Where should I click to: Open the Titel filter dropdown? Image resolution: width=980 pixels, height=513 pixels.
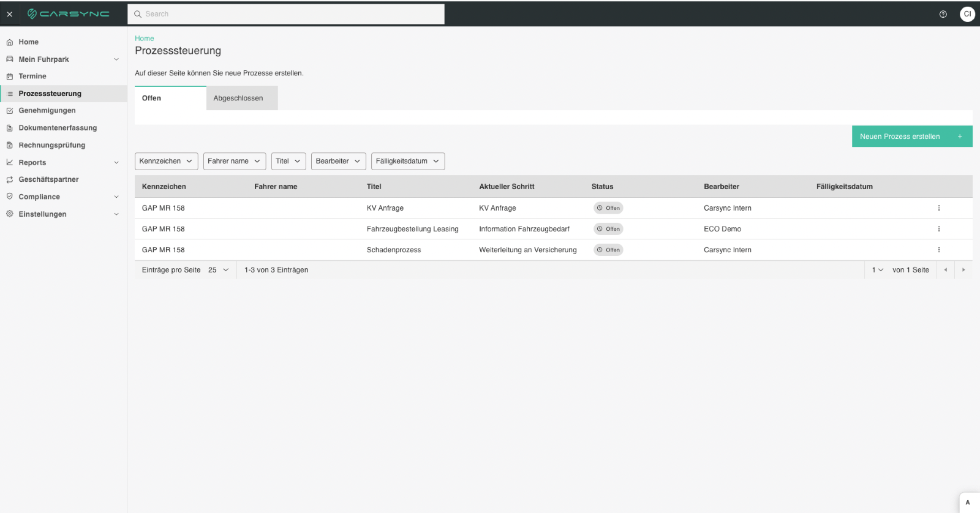288,161
